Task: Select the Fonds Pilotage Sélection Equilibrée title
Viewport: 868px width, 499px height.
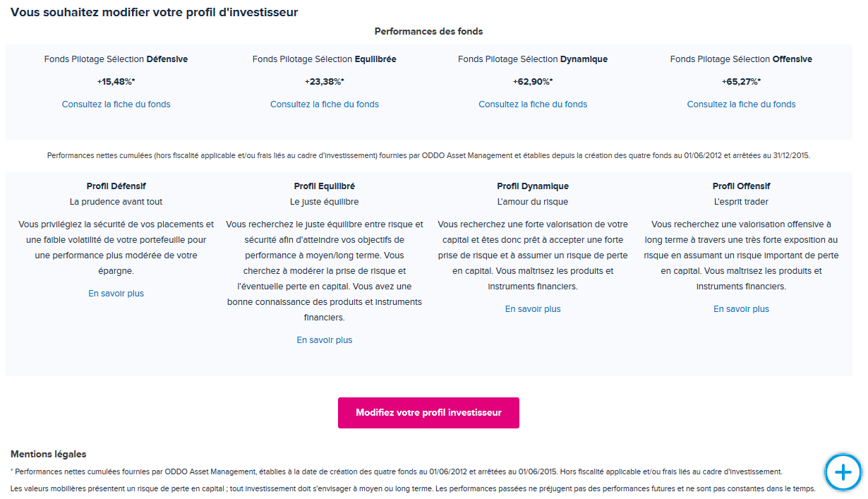Action: click(x=325, y=59)
